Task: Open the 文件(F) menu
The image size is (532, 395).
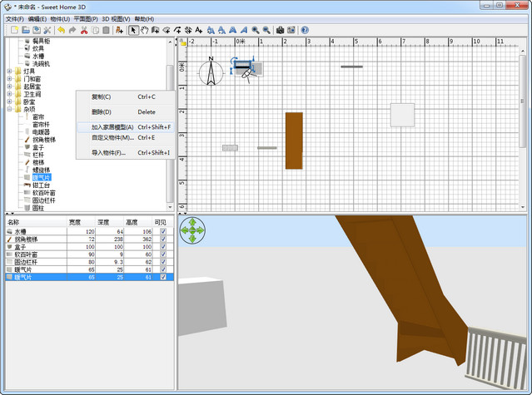Action: click(15, 19)
